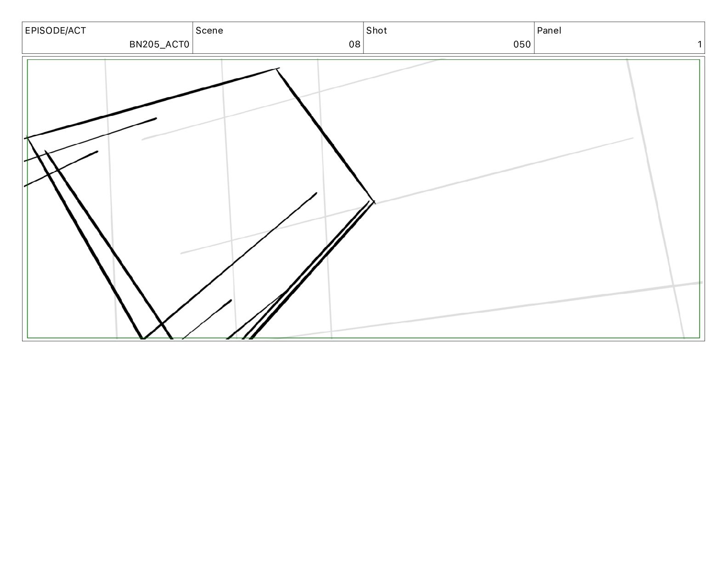The image size is (728, 563).
Task: Select the scene number 08
Action: click(x=354, y=45)
